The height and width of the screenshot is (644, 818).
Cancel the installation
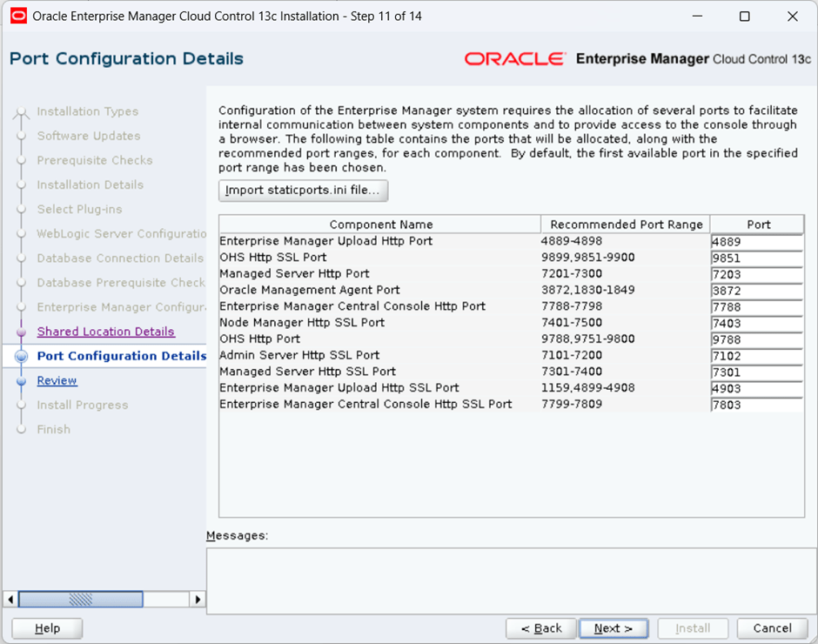tap(772, 628)
